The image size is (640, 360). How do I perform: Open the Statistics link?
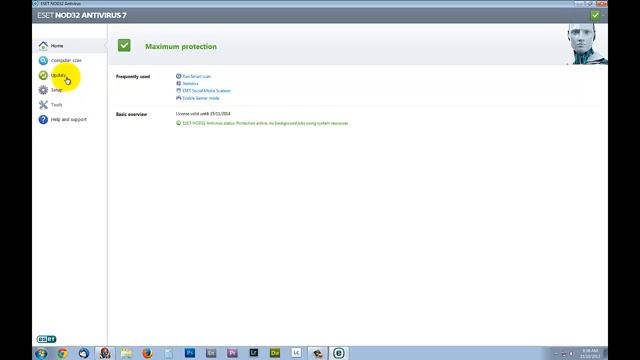click(x=190, y=84)
